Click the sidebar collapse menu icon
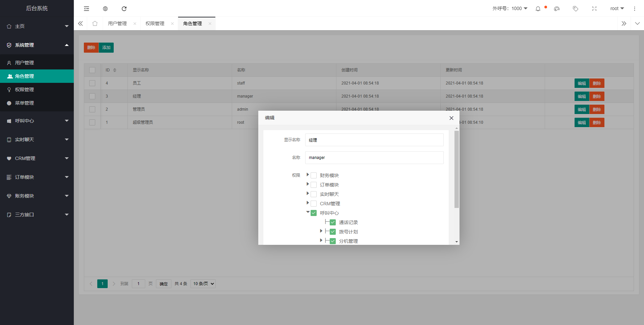The height and width of the screenshot is (325, 644). tap(87, 9)
